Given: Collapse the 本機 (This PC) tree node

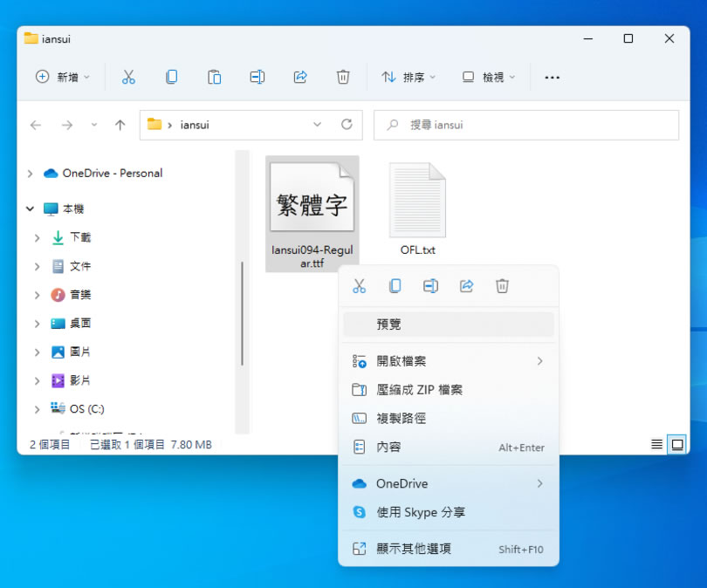Looking at the screenshot, I should [x=30, y=209].
